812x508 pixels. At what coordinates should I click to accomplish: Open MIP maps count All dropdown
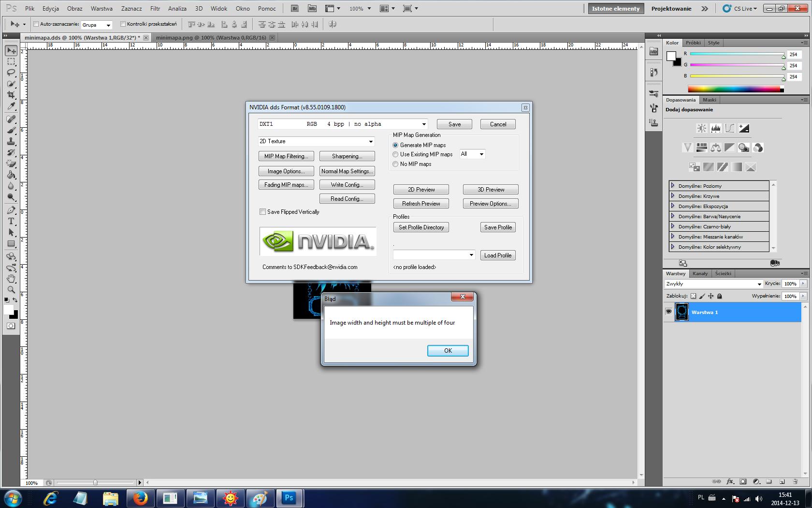click(x=472, y=154)
